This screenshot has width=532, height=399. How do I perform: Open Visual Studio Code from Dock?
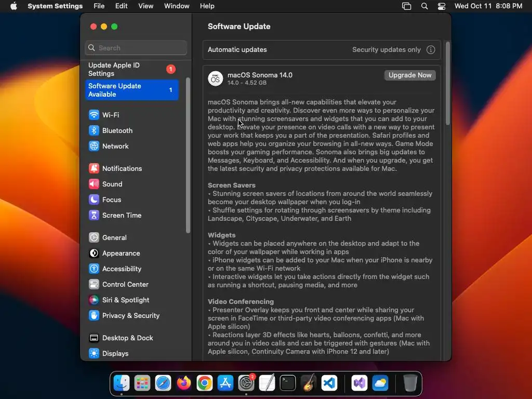point(329,383)
